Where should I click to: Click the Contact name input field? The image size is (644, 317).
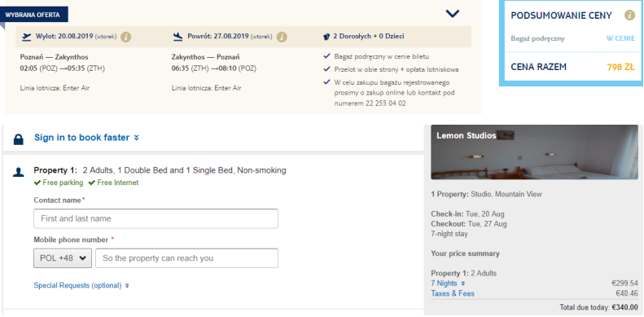coord(156,218)
